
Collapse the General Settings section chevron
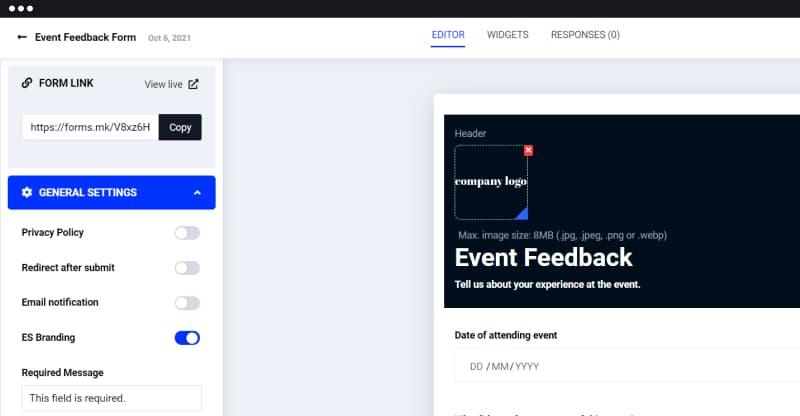point(197,193)
